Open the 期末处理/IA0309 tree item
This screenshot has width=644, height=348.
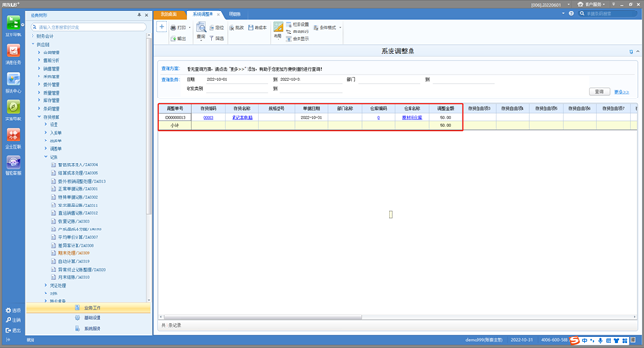pyautogui.click(x=74, y=253)
